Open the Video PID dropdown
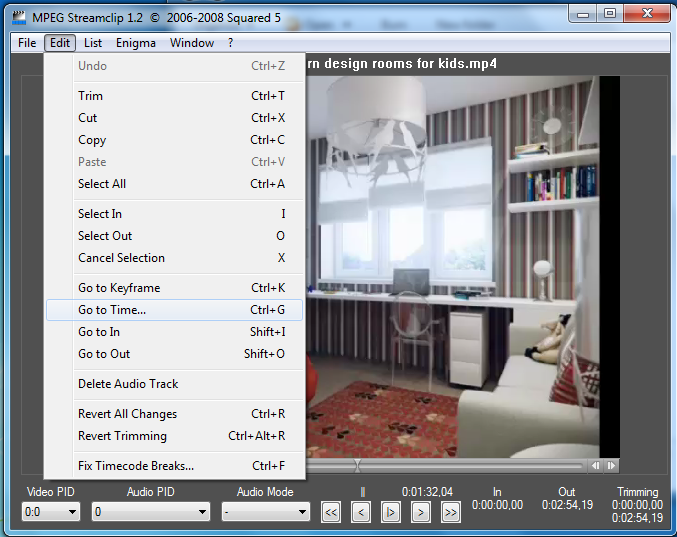677x537 pixels. [x=51, y=512]
